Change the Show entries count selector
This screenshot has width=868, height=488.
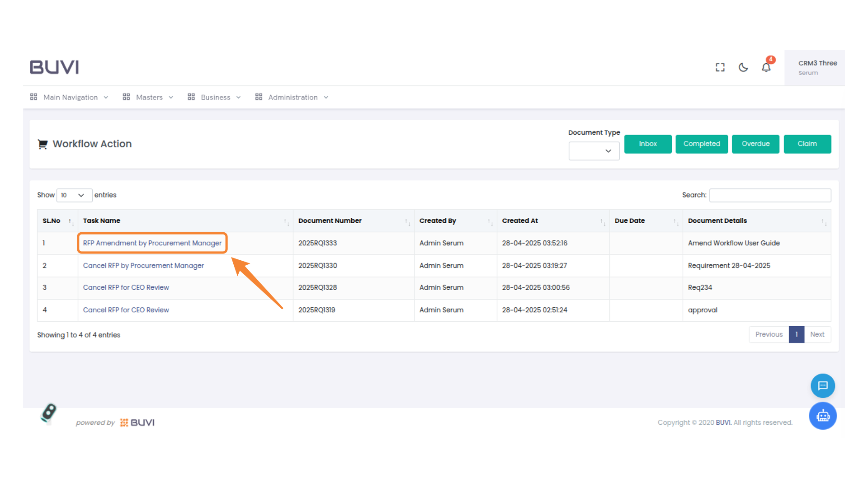(x=74, y=195)
